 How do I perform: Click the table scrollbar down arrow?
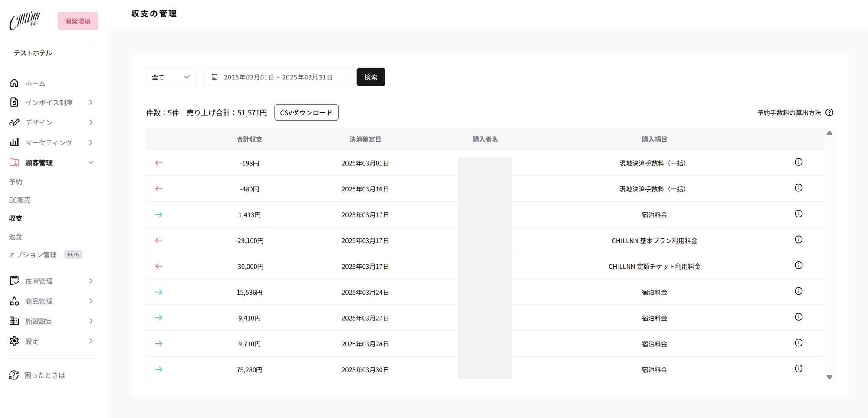829,377
